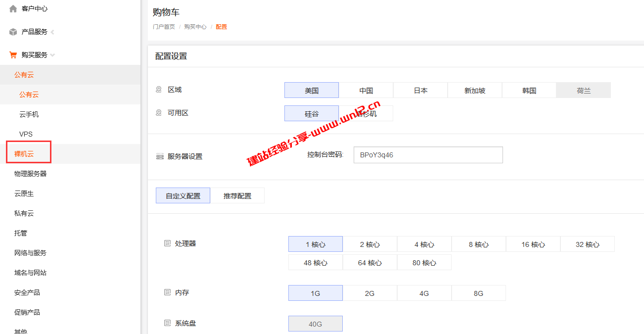644x334 pixels.
Task: Click inside the 控制台密码 input field
Action: tap(428, 154)
